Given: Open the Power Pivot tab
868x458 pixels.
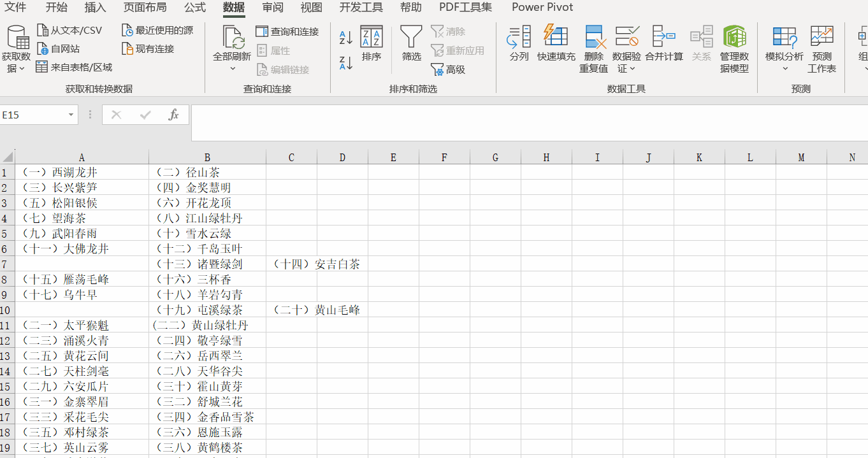Looking at the screenshot, I should tap(542, 8).
